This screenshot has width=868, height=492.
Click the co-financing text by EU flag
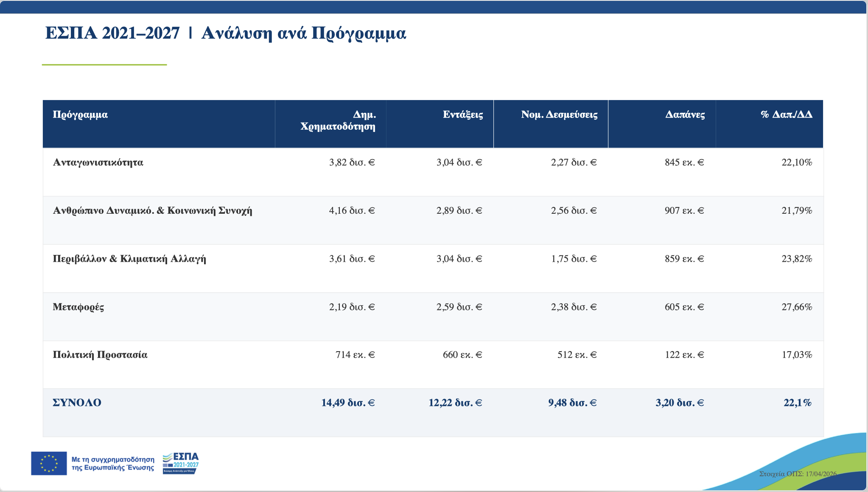click(113, 463)
